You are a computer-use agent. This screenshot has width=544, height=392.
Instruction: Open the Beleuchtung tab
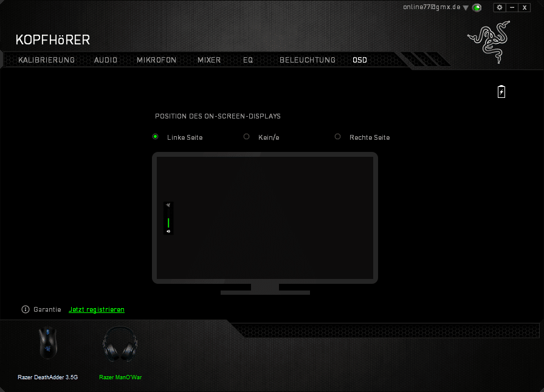(307, 60)
